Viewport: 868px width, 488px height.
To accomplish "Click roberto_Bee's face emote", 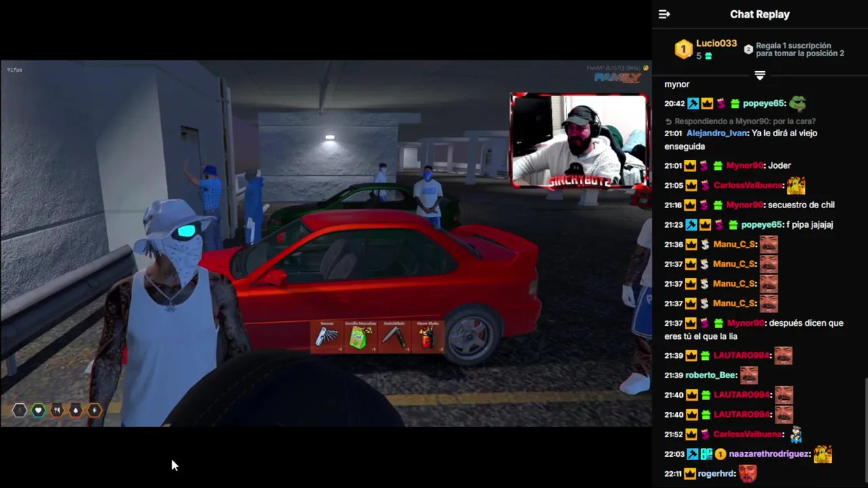I will click(749, 375).
